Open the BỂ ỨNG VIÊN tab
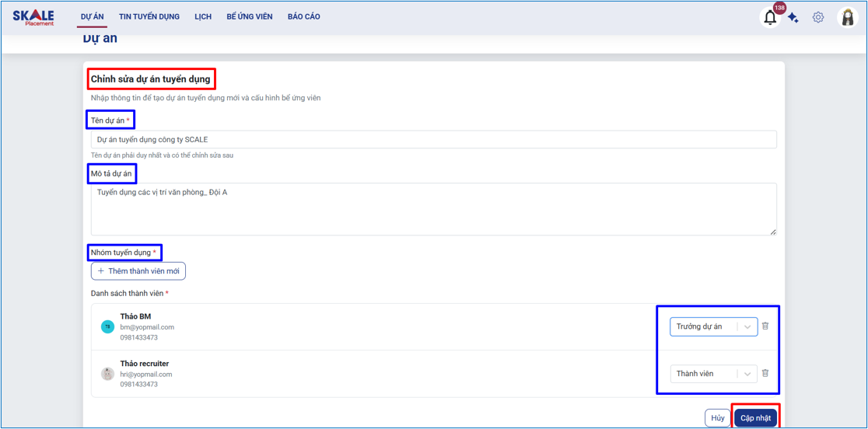This screenshot has height=429, width=868. click(x=250, y=17)
